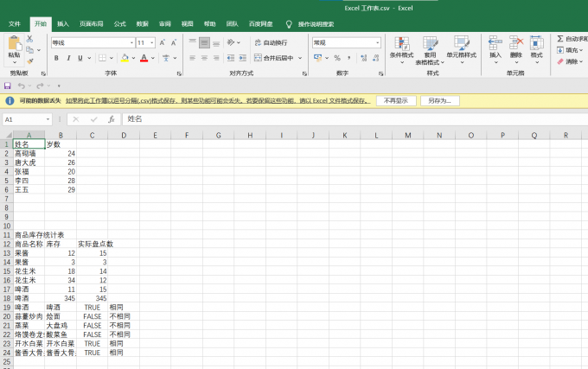Click the 填充 fill button
The height and width of the screenshot is (369, 588).
[x=569, y=50]
